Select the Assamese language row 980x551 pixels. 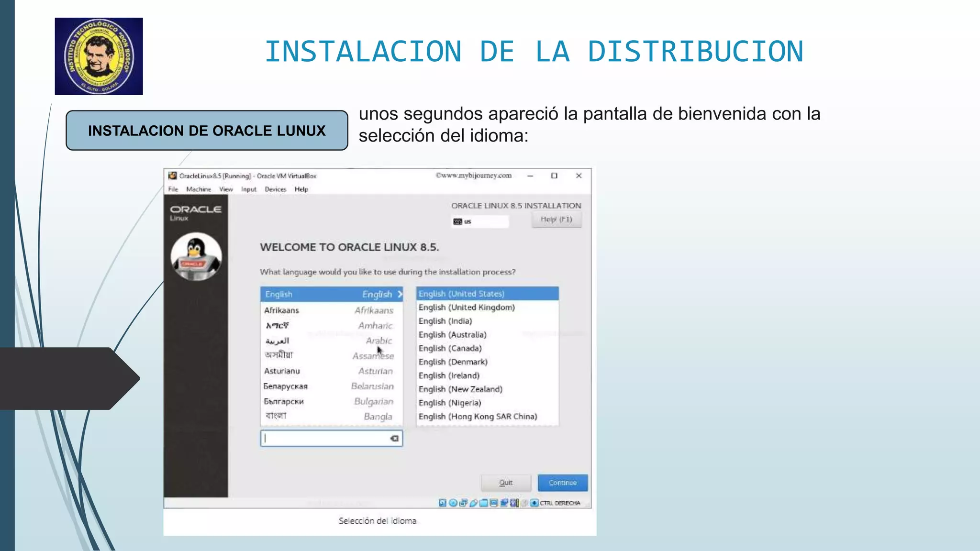(x=332, y=356)
